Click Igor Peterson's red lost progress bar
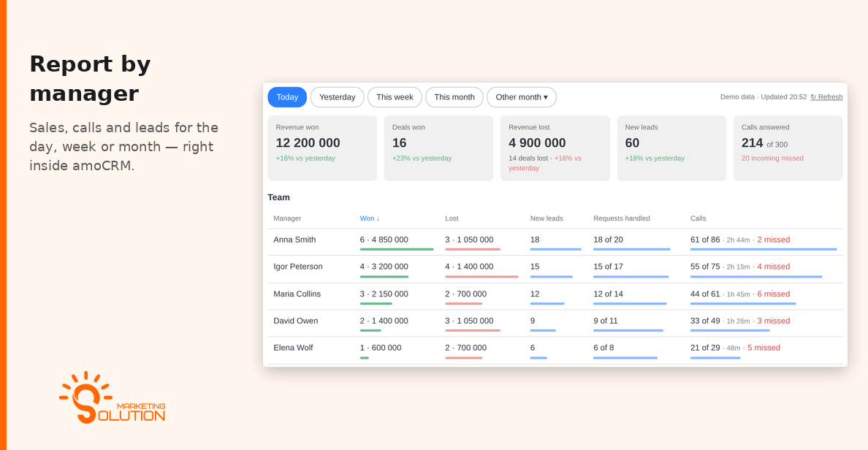 (x=481, y=277)
